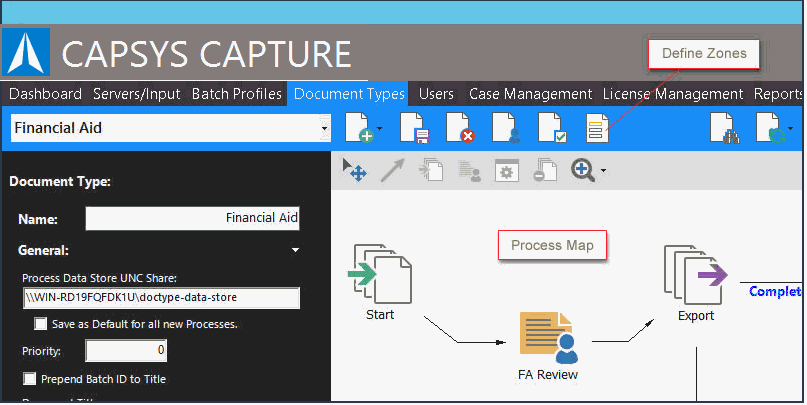Open the new document type dropdown arrow
Viewport: 807px width, 405px height.
coord(380,129)
